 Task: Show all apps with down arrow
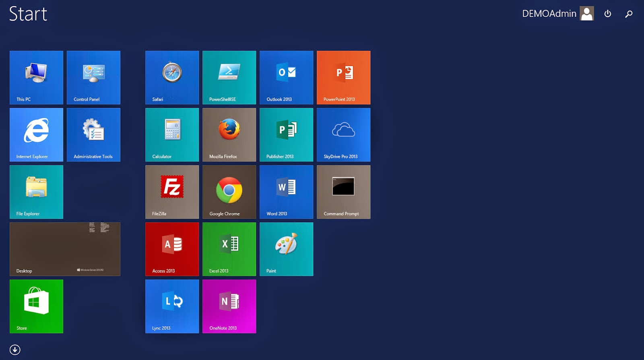click(15, 350)
